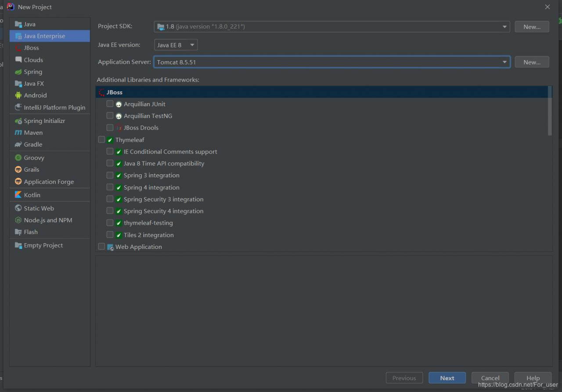The width and height of the screenshot is (562, 392).
Task: Click the JBoss sidebar icon
Action: coord(18,48)
